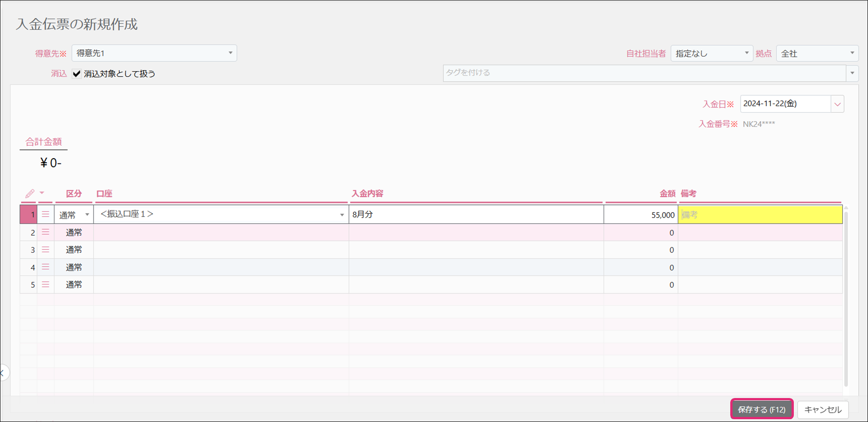
Task: Expand the 口座 dropdown in row 1
Action: pos(341,215)
